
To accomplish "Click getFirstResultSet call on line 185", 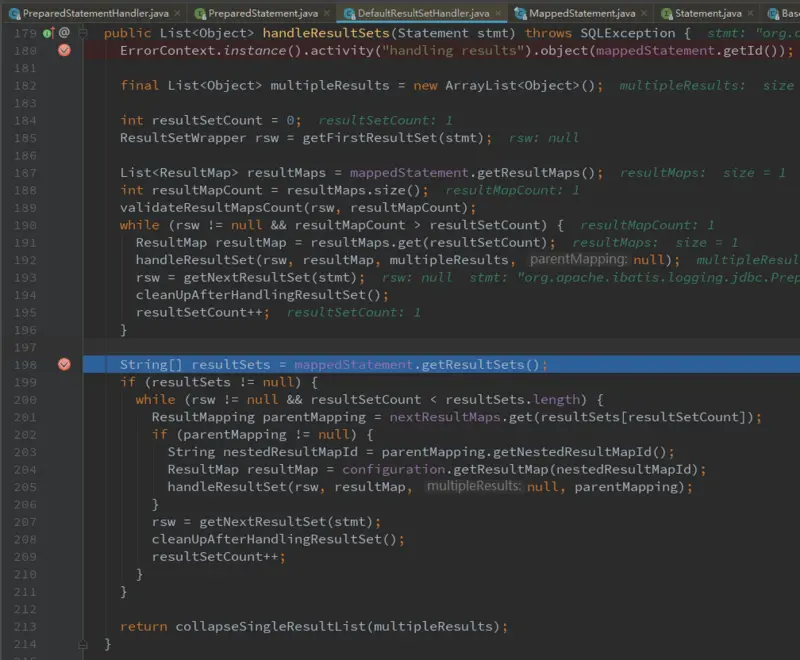I will [369, 138].
